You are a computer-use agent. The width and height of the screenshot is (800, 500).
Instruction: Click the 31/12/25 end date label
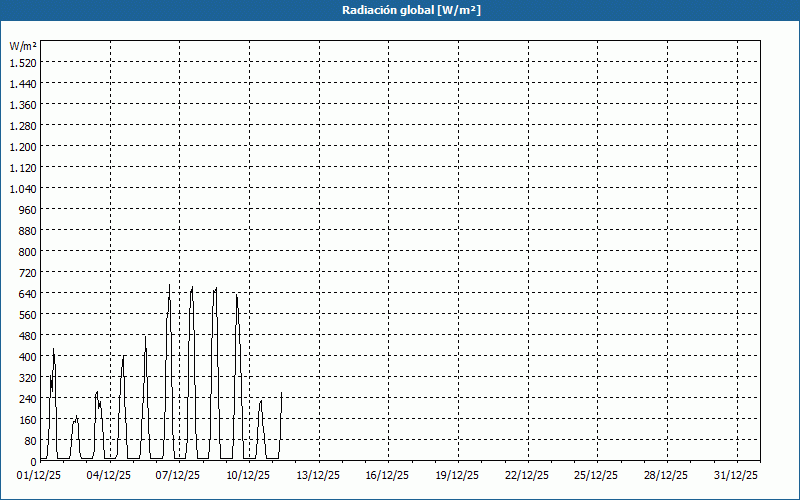(x=738, y=475)
